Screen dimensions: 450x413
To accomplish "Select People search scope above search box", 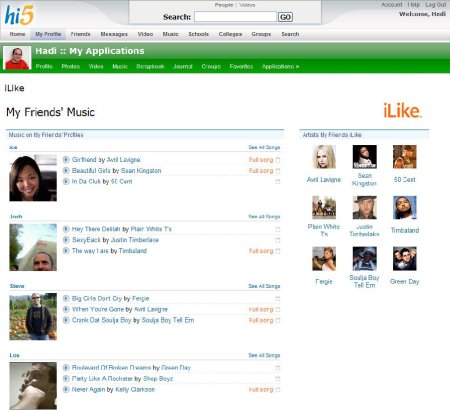I will (224, 5).
